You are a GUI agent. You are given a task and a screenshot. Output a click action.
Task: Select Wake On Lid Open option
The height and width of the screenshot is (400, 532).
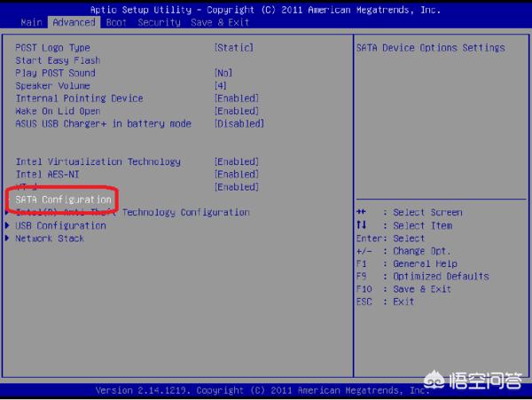pos(58,111)
